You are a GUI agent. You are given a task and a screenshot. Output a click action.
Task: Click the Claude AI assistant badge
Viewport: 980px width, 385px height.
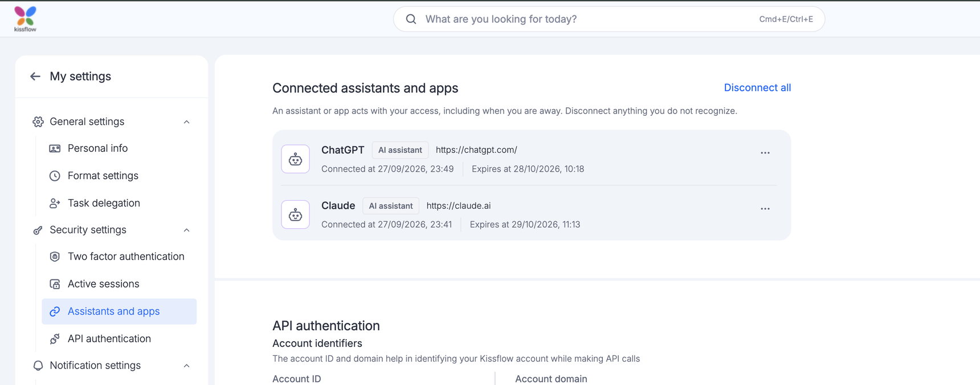[391, 206]
